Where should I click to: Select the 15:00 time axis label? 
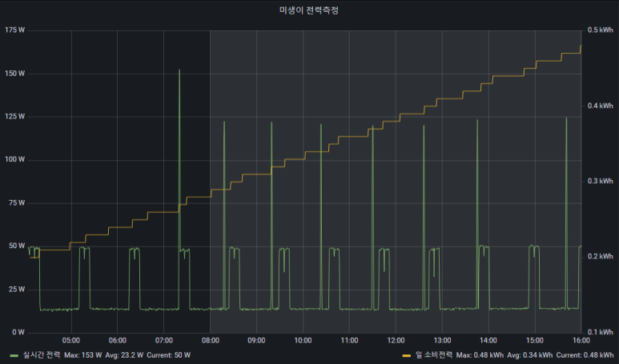click(535, 340)
